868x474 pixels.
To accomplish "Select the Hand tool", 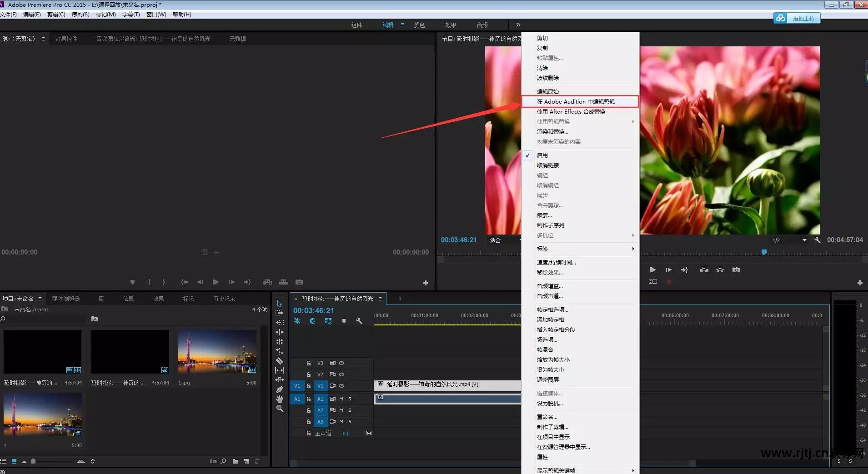I will tap(280, 399).
